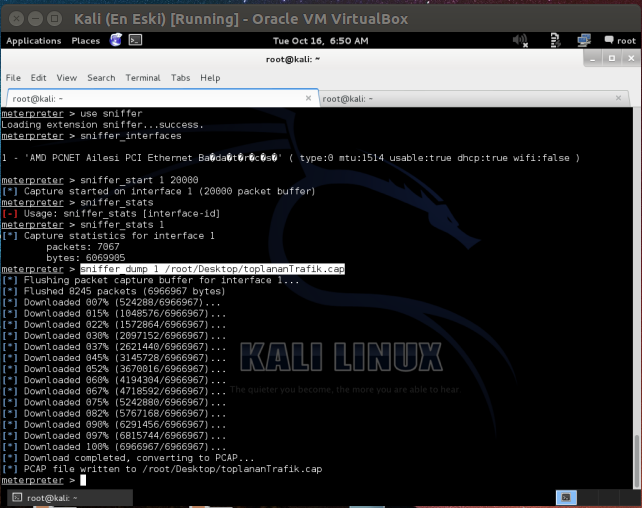
Task: Close the first terminal tab
Action: 308,98
